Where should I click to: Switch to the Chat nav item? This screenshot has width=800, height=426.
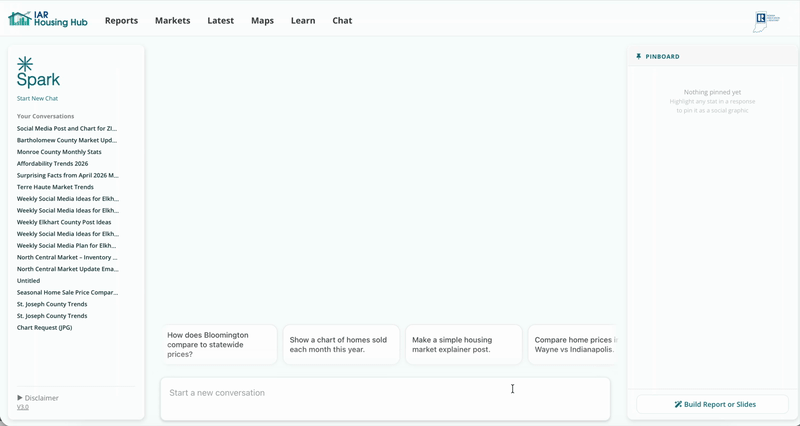tap(342, 20)
